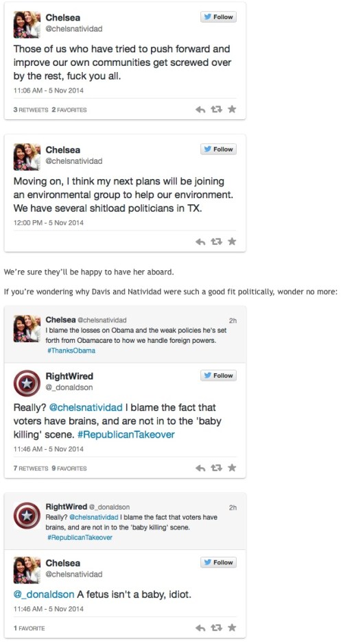Favorite the environmental group tweet
343x644 pixels.
(232, 241)
